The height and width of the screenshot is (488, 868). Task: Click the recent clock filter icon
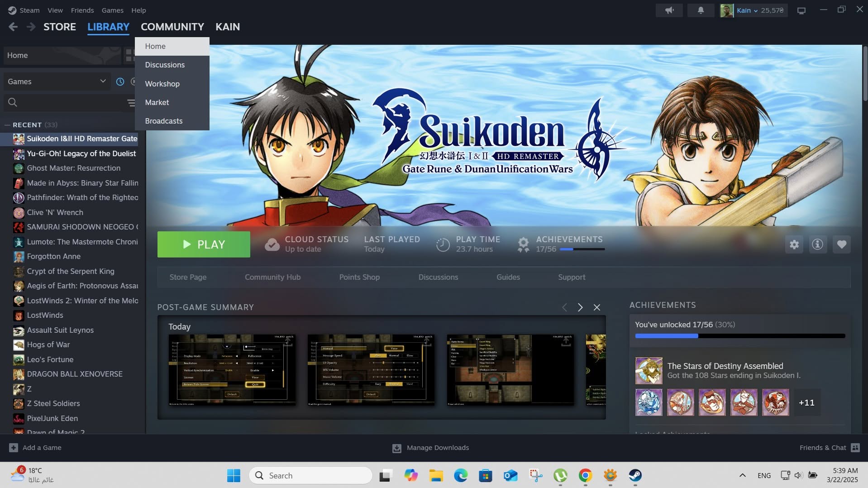point(120,81)
